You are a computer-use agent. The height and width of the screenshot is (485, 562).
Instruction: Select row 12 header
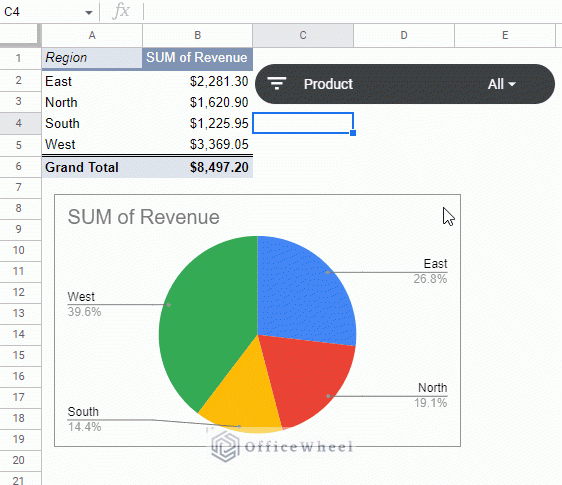pyautogui.click(x=19, y=292)
